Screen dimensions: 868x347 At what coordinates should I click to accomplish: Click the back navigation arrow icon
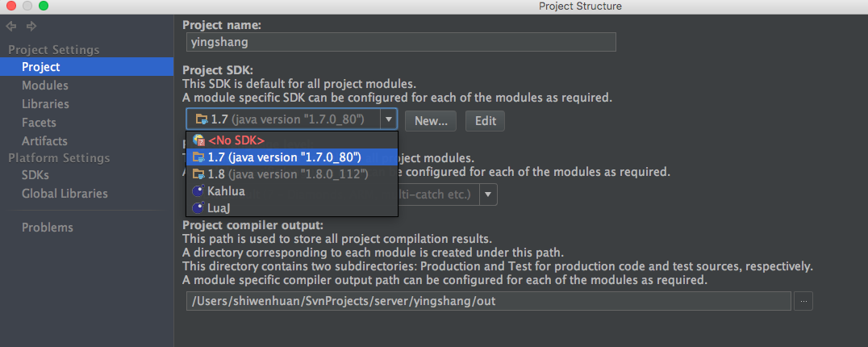click(x=10, y=27)
